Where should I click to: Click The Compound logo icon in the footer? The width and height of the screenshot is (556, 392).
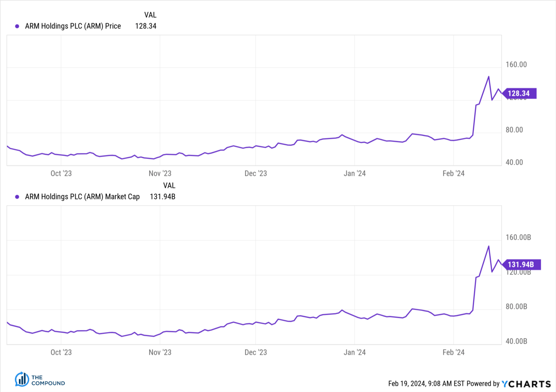(x=22, y=379)
